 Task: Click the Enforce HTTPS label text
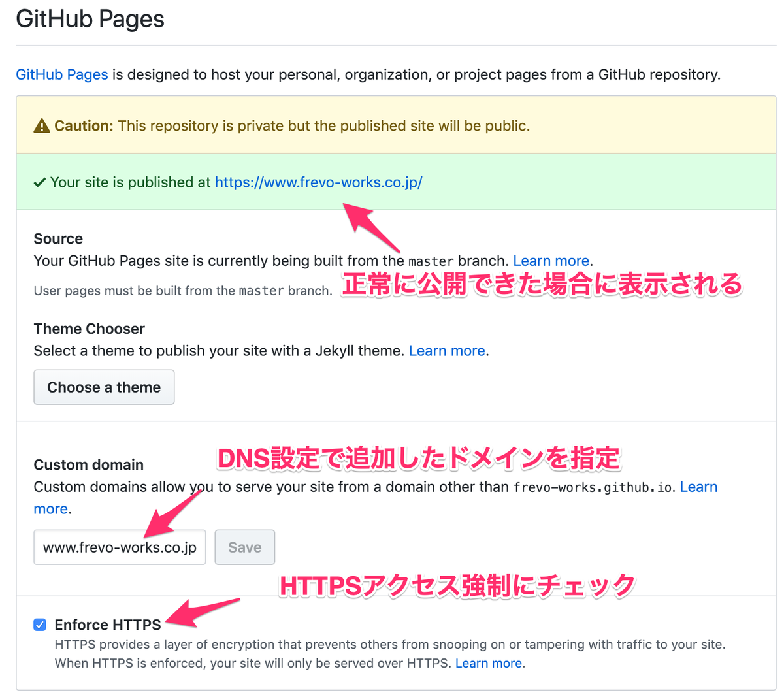(x=108, y=625)
